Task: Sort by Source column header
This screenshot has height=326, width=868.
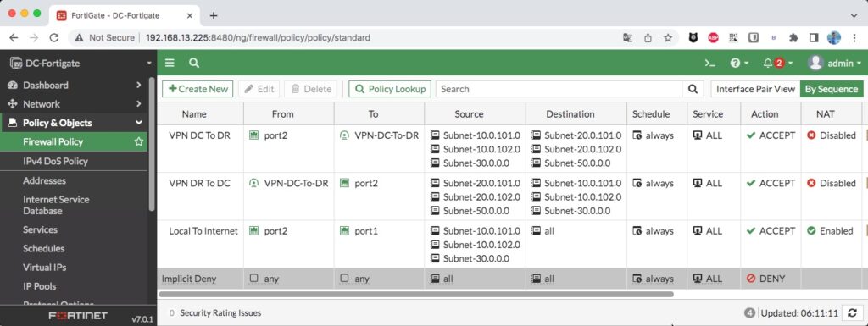Action: click(x=469, y=113)
